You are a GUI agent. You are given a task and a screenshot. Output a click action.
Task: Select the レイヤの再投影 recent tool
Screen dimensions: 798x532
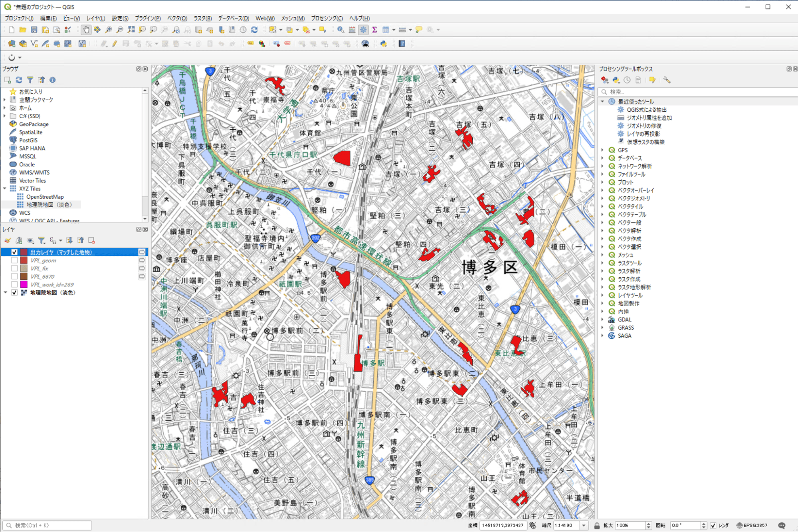click(x=643, y=134)
